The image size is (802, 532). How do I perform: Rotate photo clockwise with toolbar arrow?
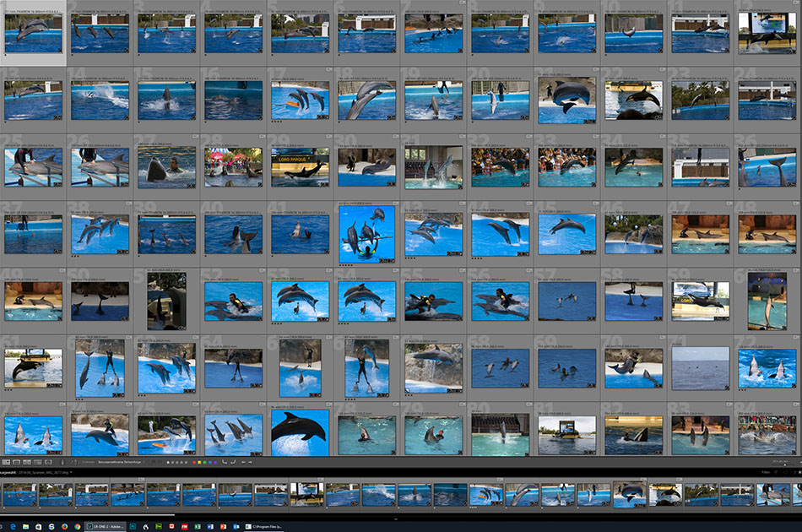pyautogui.click(x=233, y=462)
